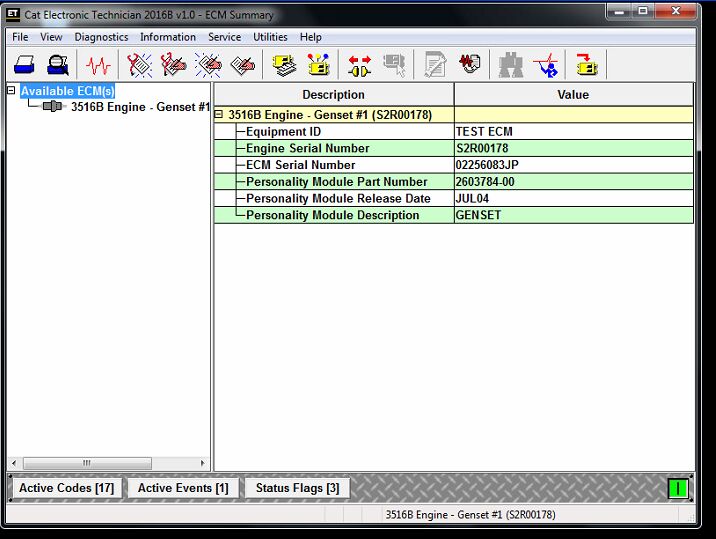Open the File menu

coord(20,37)
